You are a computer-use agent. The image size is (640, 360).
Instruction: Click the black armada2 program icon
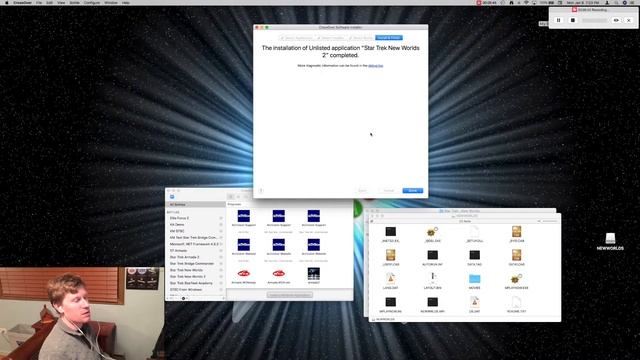(313, 275)
